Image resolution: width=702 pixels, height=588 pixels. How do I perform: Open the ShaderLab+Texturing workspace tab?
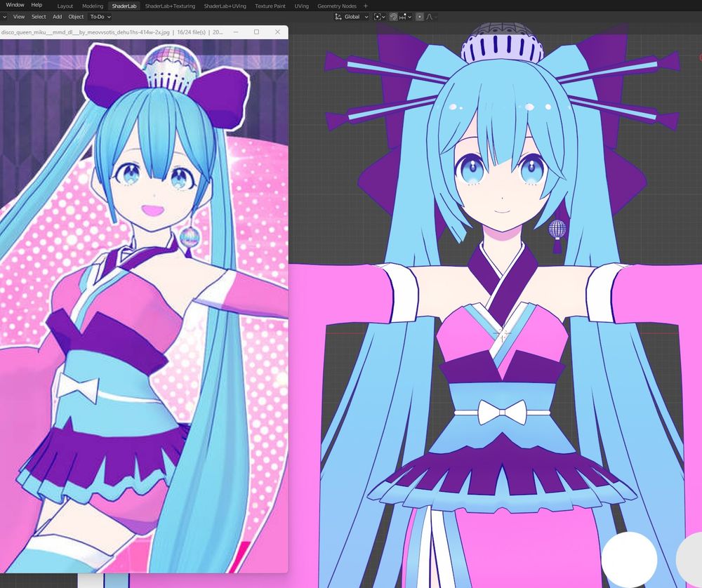coord(170,6)
